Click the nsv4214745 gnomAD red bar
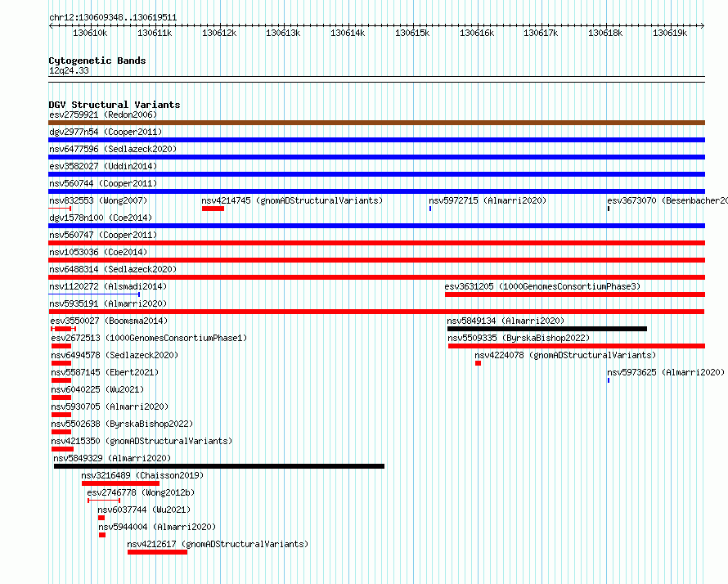This screenshot has width=728, height=584. (x=213, y=209)
